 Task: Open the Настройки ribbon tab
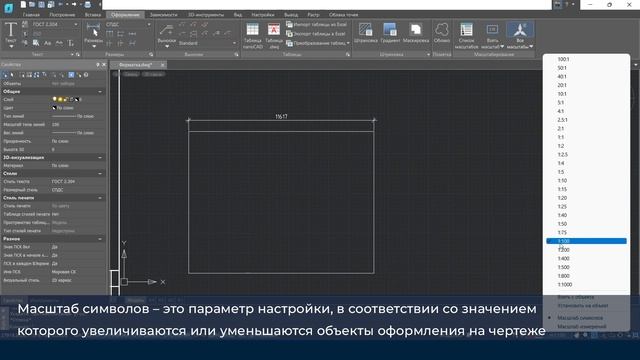point(263,15)
